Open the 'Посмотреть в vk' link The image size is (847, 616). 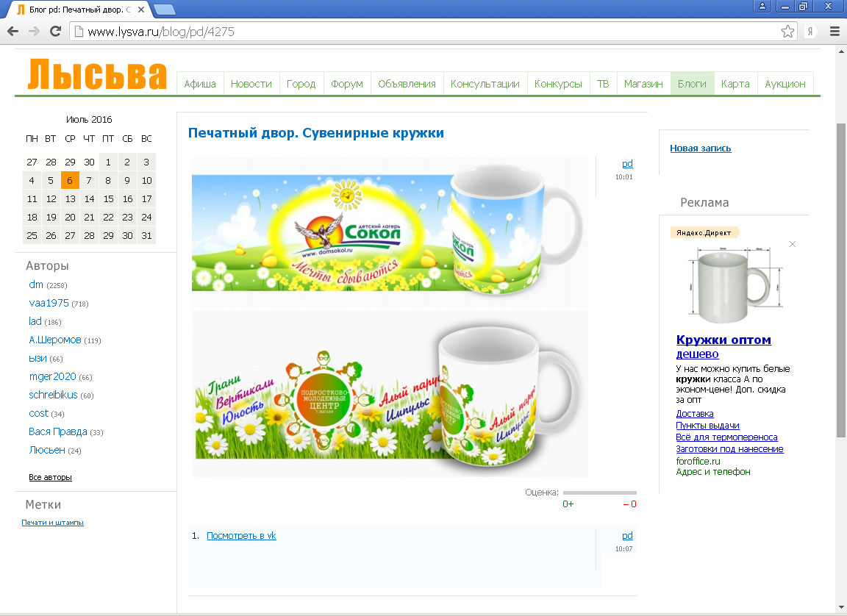241,536
